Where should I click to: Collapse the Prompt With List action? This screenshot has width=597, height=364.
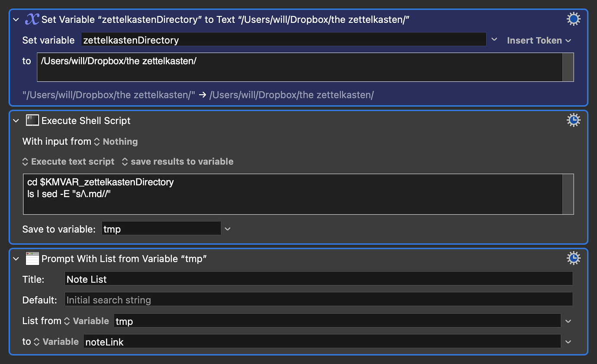click(x=16, y=258)
